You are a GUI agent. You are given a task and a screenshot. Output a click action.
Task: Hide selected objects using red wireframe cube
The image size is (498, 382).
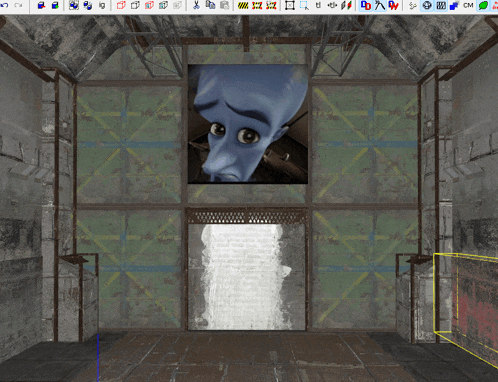pyautogui.click(x=121, y=5)
